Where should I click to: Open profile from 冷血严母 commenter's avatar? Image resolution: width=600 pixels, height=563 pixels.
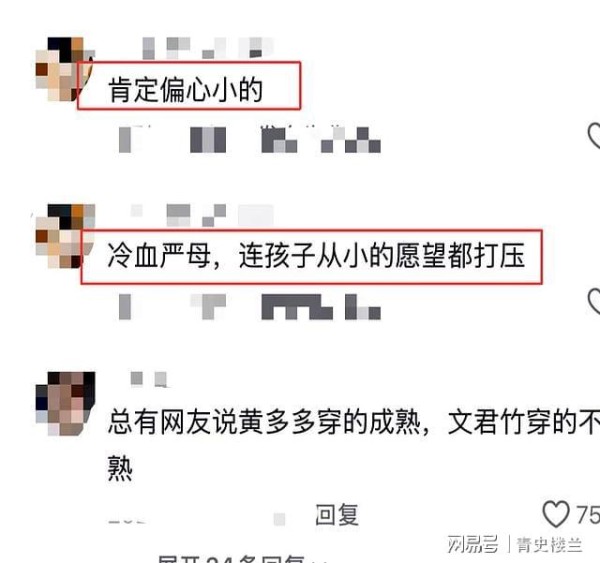click(65, 236)
